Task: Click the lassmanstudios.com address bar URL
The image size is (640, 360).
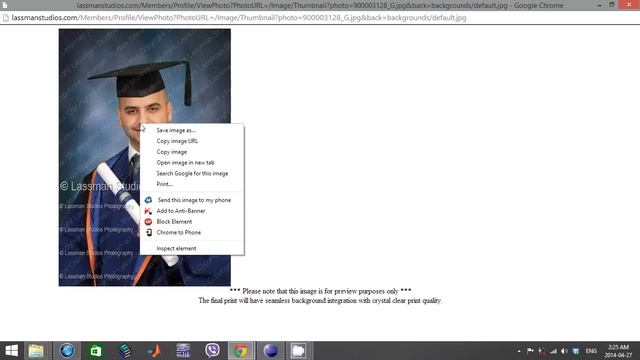Action: pyautogui.click(x=239, y=18)
